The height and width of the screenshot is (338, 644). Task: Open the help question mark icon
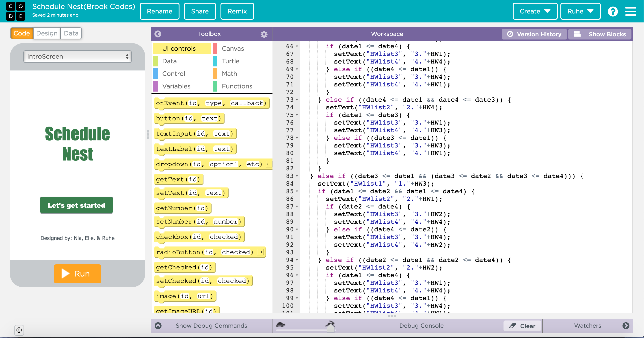coord(612,11)
